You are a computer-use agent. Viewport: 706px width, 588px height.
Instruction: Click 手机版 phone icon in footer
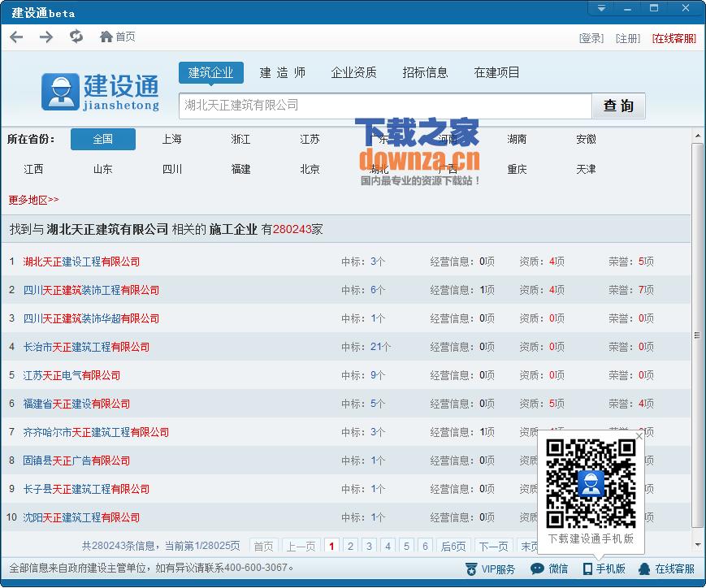(x=604, y=569)
